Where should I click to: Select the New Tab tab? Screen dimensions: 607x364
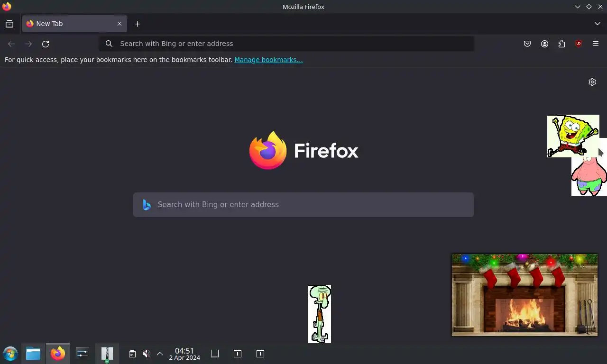pos(74,24)
